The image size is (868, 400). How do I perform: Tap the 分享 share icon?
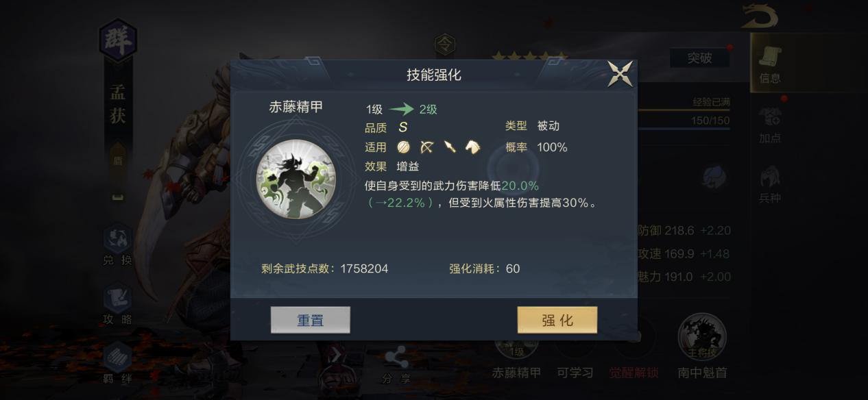[x=396, y=365]
